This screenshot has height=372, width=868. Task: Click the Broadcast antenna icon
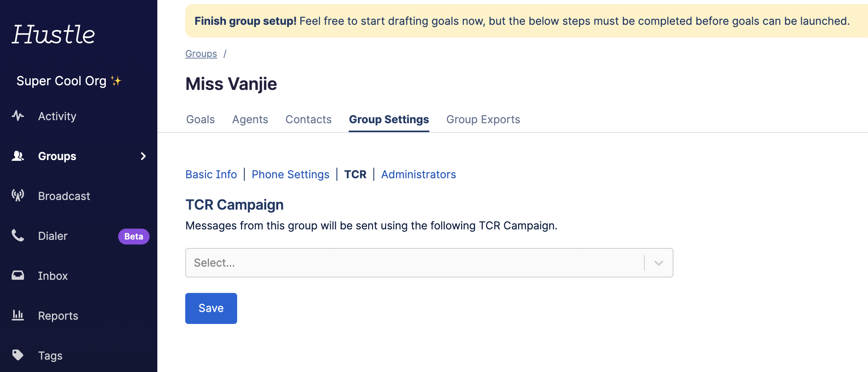[18, 195]
